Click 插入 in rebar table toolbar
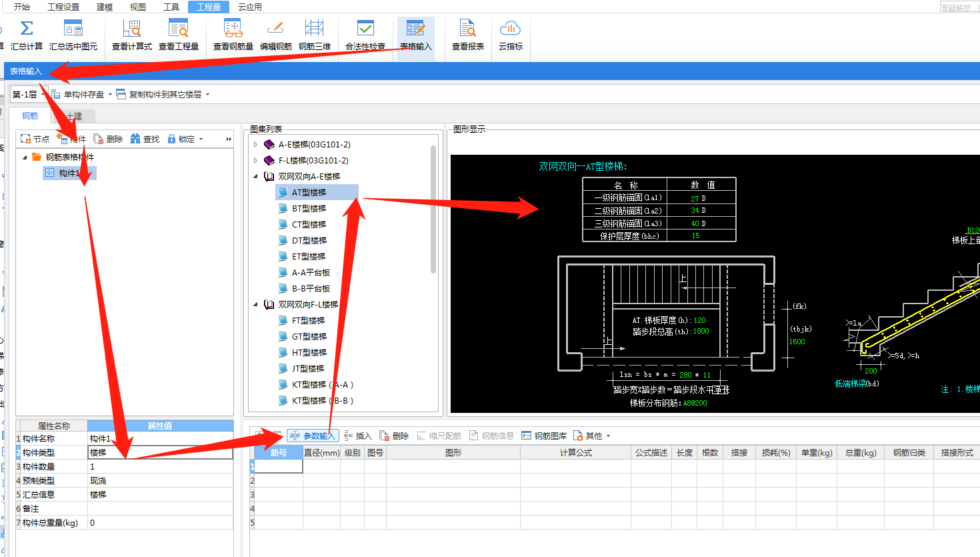Image resolution: width=980 pixels, height=557 pixels. click(357, 436)
